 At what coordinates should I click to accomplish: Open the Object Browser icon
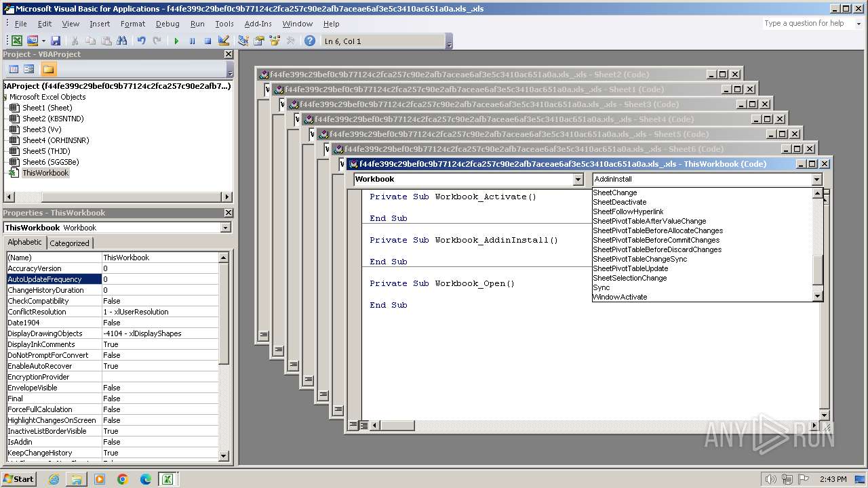[x=275, y=41]
